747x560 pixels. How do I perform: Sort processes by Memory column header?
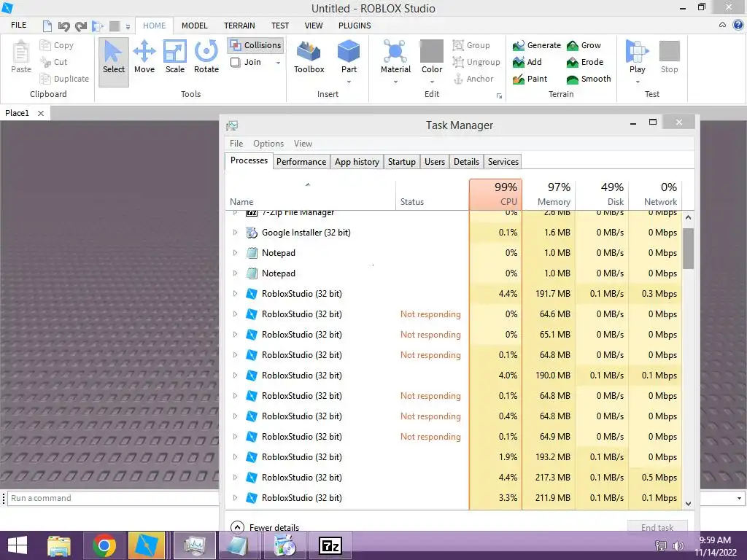pos(549,194)
